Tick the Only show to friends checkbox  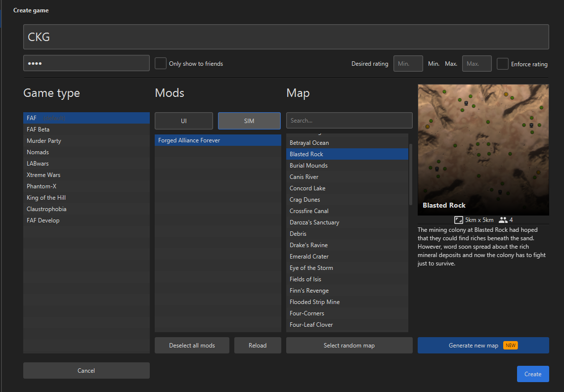[161, 63]
